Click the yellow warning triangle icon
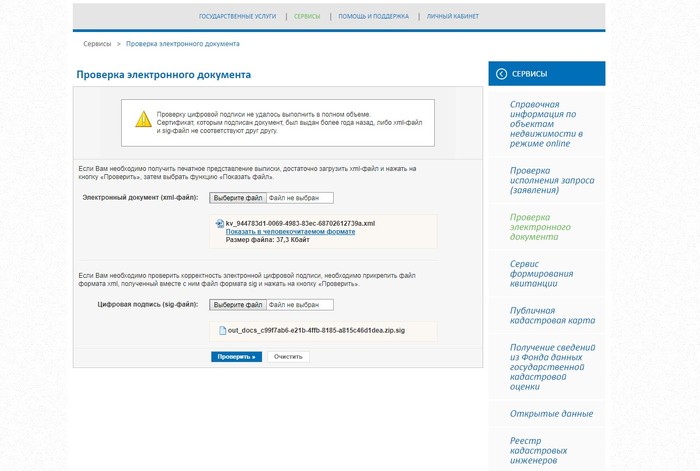Image resolution: width=700 pixels, height=471 pixels. (x=144, y=119)
